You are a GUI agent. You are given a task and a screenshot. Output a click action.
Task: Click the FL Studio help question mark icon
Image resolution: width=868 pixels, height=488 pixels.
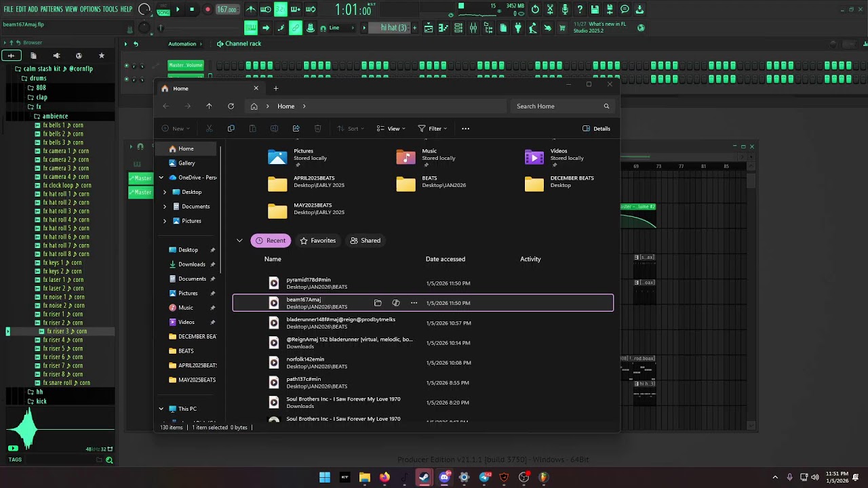pos(580,9)
